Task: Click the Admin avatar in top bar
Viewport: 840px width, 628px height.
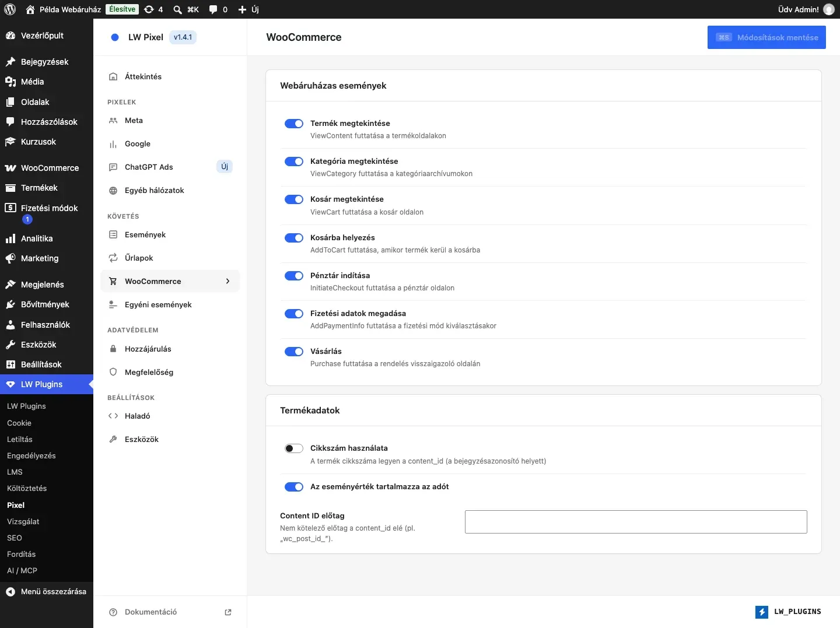Action: (828, 9)
